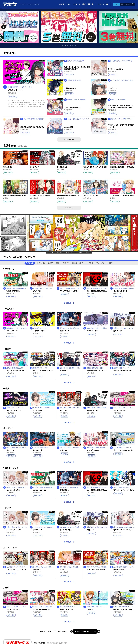
Task: Click 無料で読む under ヴァンデッド
Action: click(x=35, y=172)
